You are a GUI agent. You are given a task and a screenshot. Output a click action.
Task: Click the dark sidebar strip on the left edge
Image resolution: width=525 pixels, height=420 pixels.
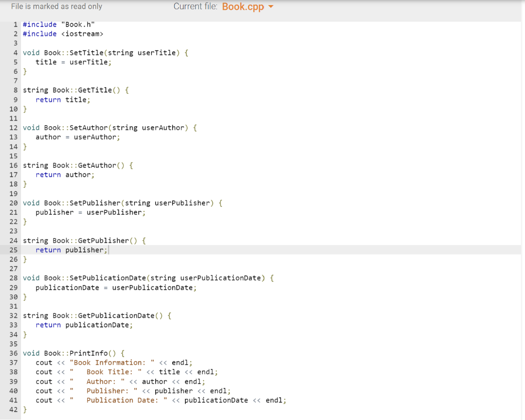click(x=4, y=205)
